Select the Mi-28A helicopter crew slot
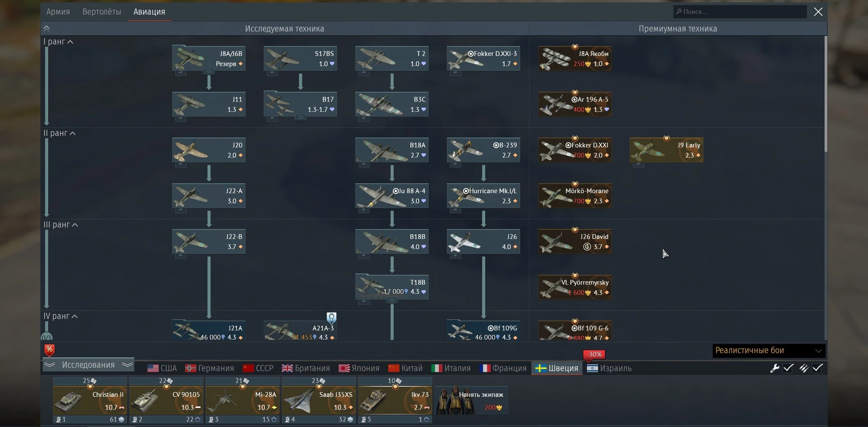Image resolution: width=868 pixels, height=427 pixels. point(242,401)
